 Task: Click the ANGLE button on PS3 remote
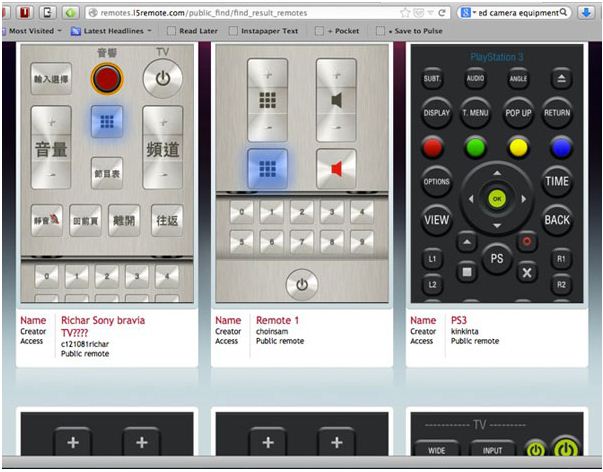click(x=518, y=78)
